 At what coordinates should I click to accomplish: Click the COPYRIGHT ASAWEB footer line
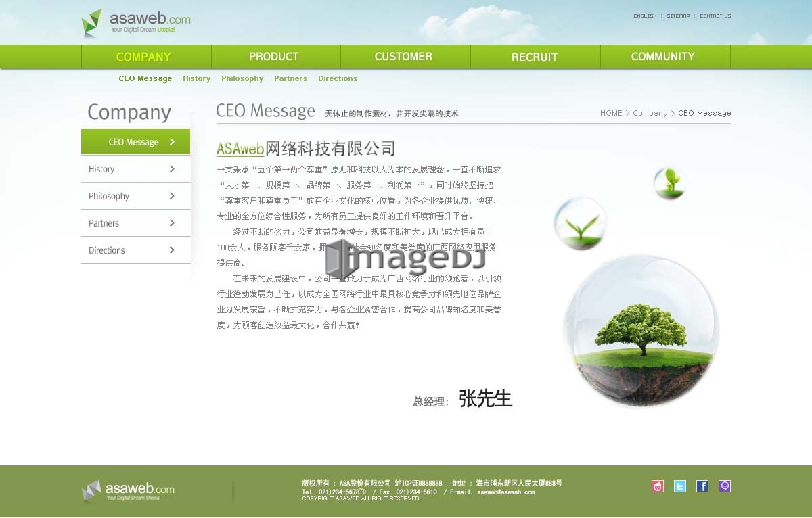(361, 498)
